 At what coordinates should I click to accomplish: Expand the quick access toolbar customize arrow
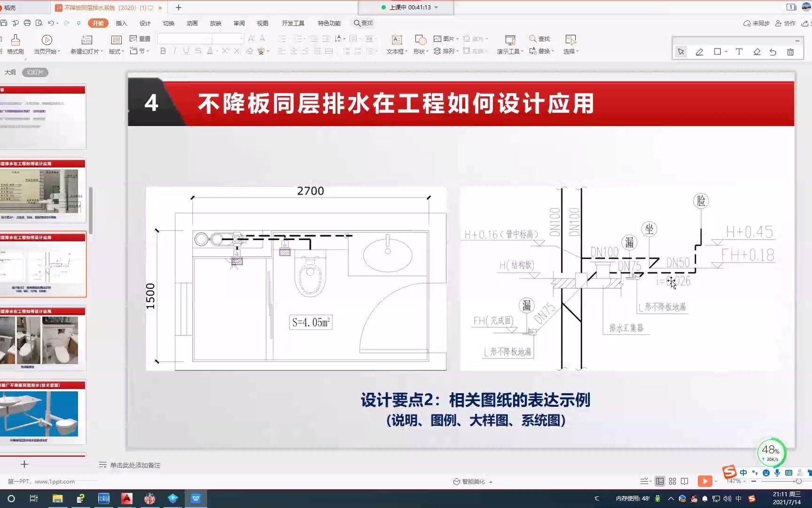78,23
